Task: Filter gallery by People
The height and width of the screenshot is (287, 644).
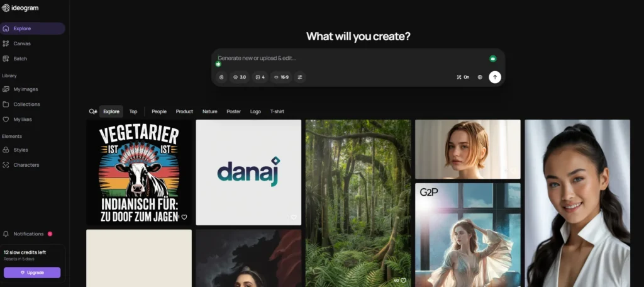Action: tap(159, 111)
